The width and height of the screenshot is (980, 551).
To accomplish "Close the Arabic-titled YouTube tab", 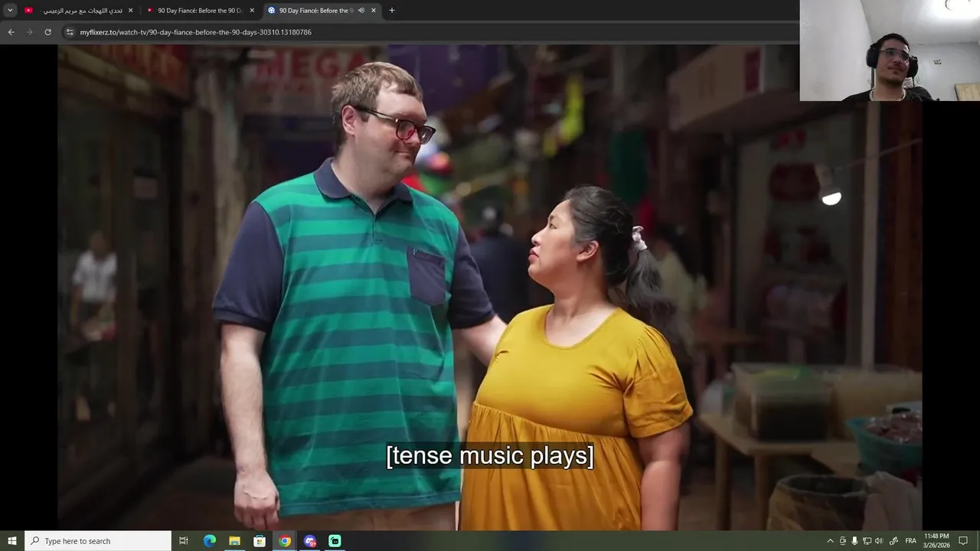I will tap(130, 11).
